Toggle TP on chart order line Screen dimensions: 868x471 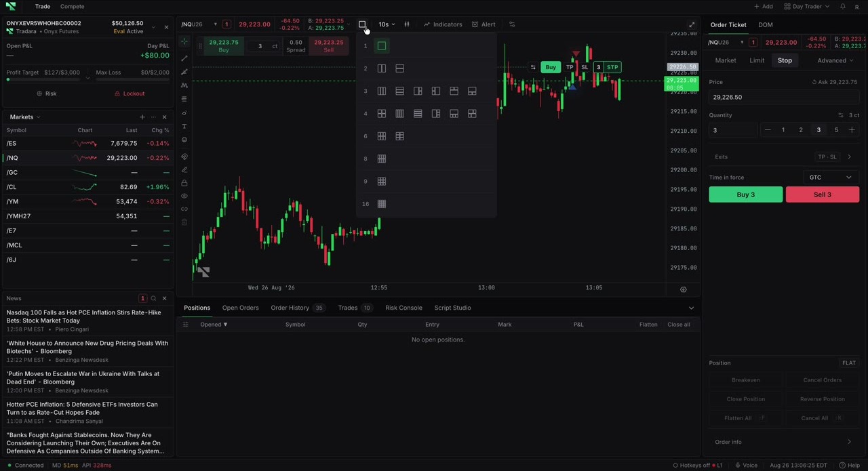click(570, 67)
